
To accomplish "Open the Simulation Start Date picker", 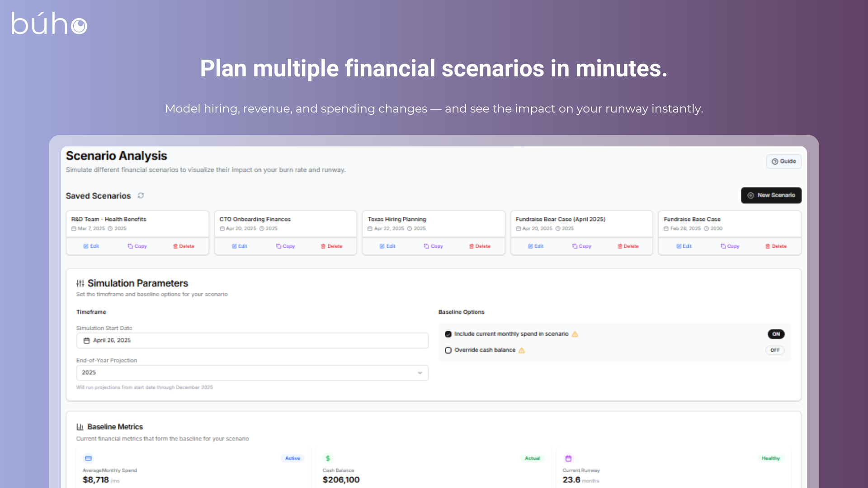I will pos(252,341).
